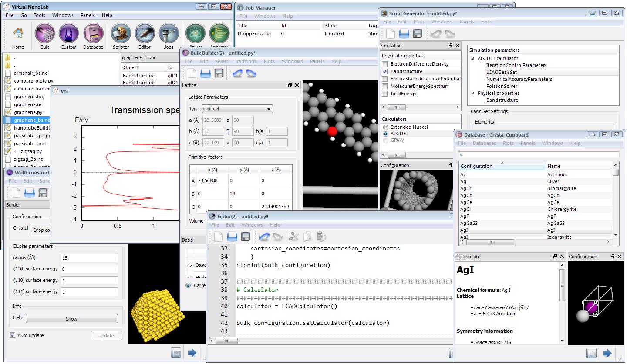Select Extended Huckel calculator

tap(385, 127)
